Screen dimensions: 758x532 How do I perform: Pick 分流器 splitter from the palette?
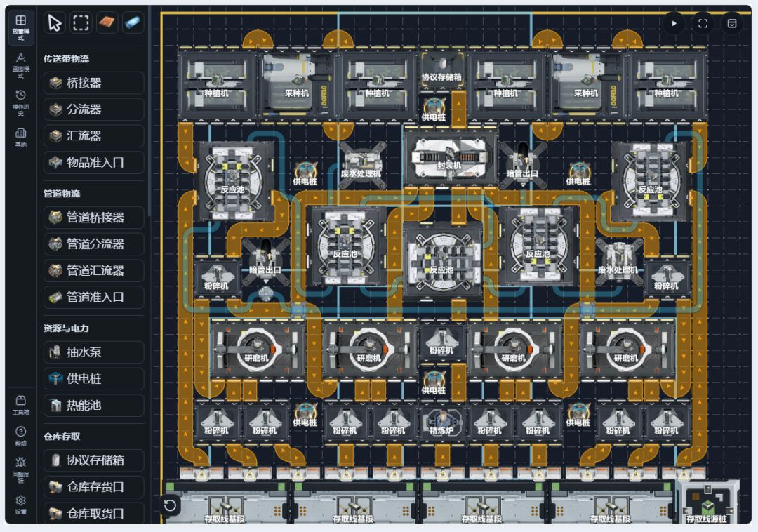94,109
